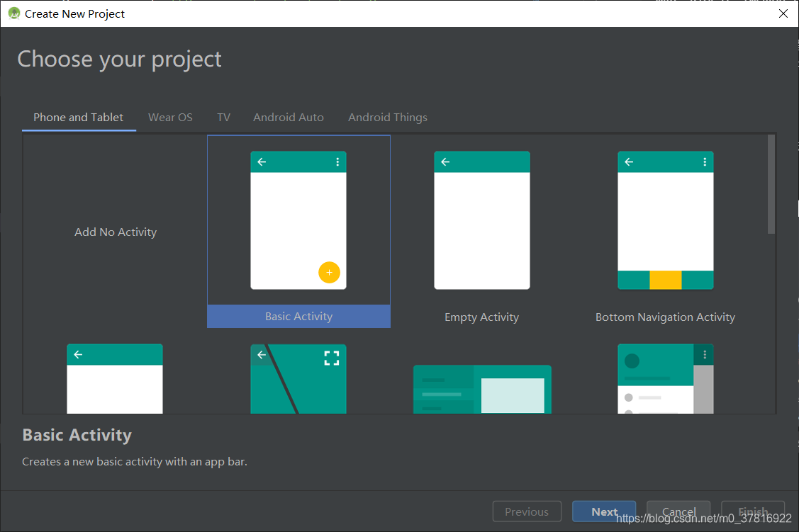Click the overflow dots in Bottom Navigation preview
This screenshot has width=799, height=532.
pyautogui.click(x=705, y=162)
